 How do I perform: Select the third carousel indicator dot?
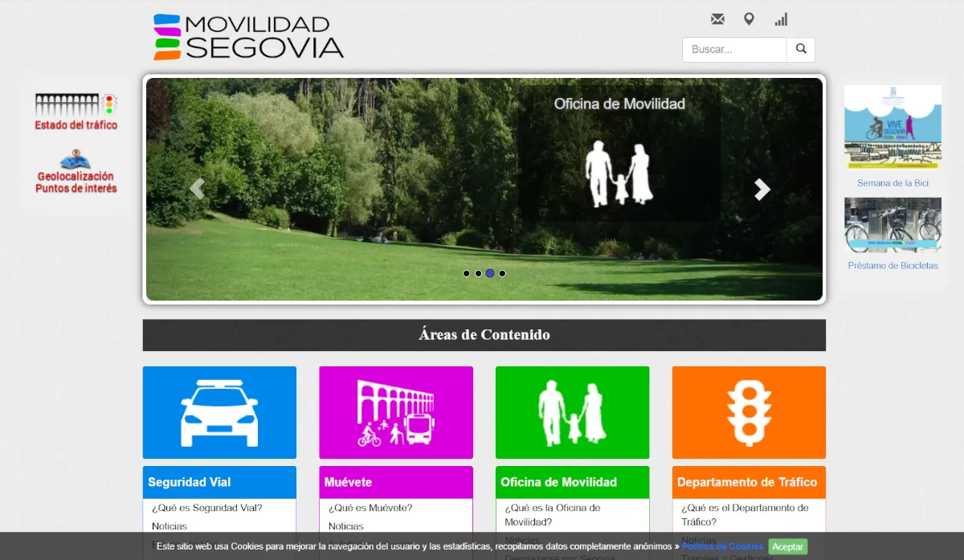coord(490,273)
